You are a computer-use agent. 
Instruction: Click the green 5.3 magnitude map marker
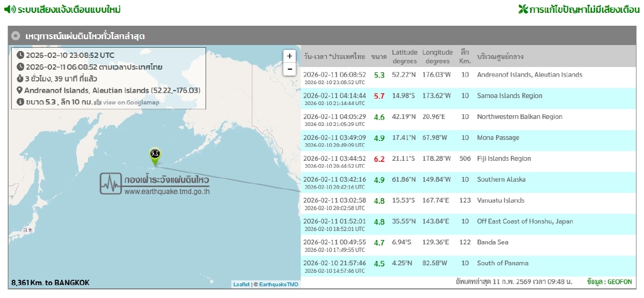tap(155, 154)
